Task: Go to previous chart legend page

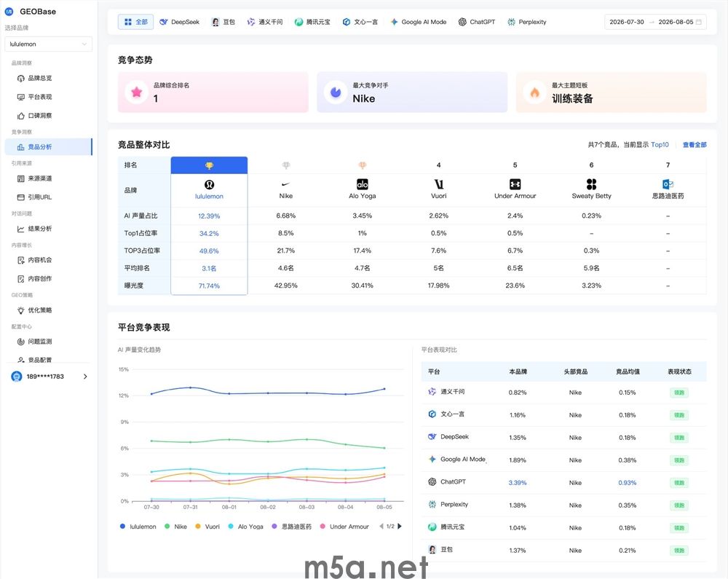Action: (x=381, y=526)
